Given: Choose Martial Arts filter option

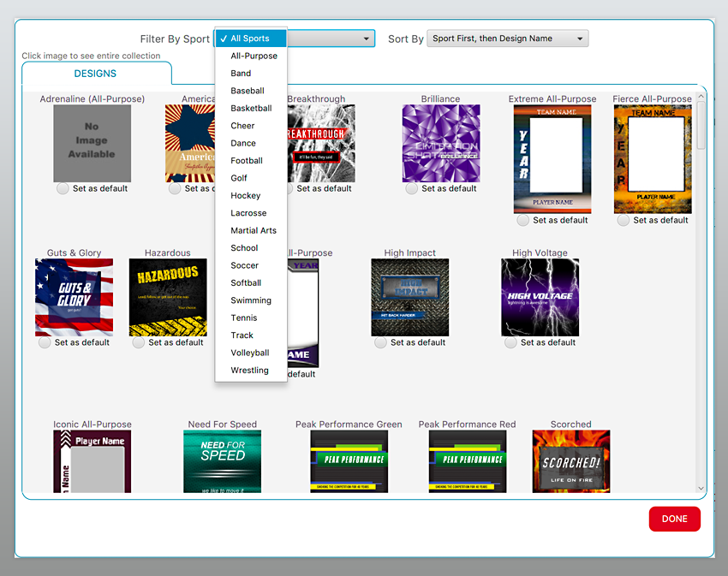Looking at the screenshot, I should tap(251, 231).
